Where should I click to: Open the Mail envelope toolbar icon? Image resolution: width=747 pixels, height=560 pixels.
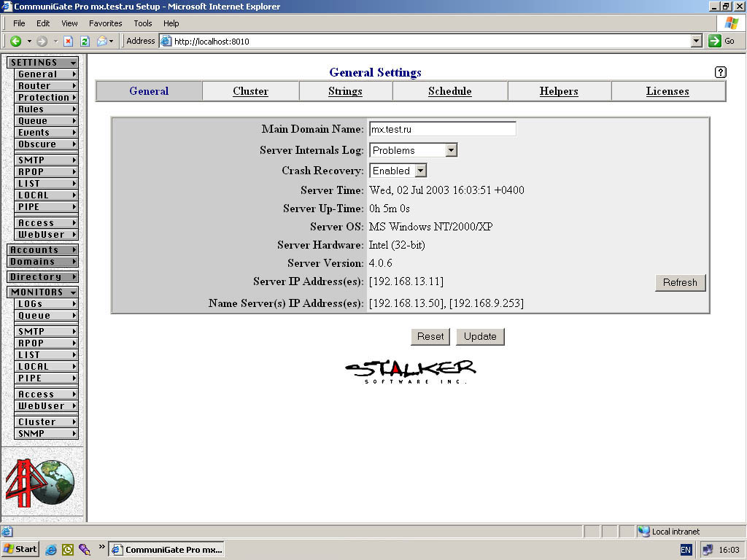click(102, 42)
